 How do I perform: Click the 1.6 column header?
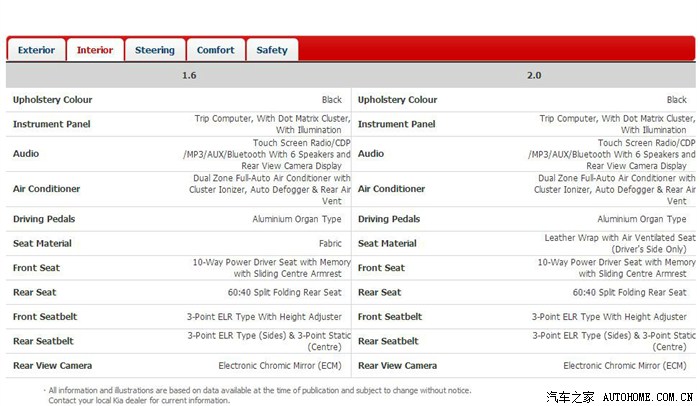coord(189,76)
